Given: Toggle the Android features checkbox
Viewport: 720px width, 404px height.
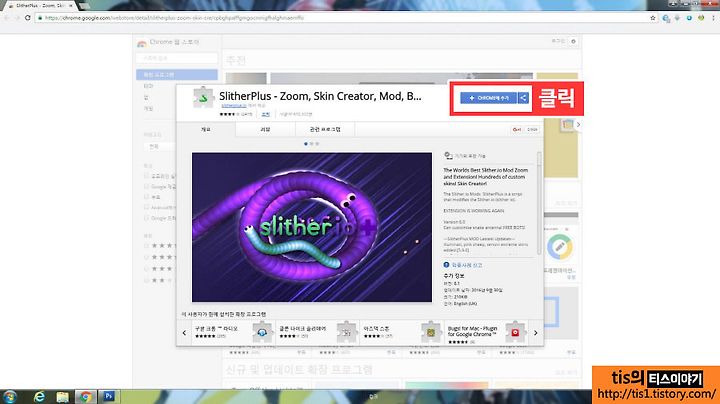Looking at the screenshot, I should point(146,207).
